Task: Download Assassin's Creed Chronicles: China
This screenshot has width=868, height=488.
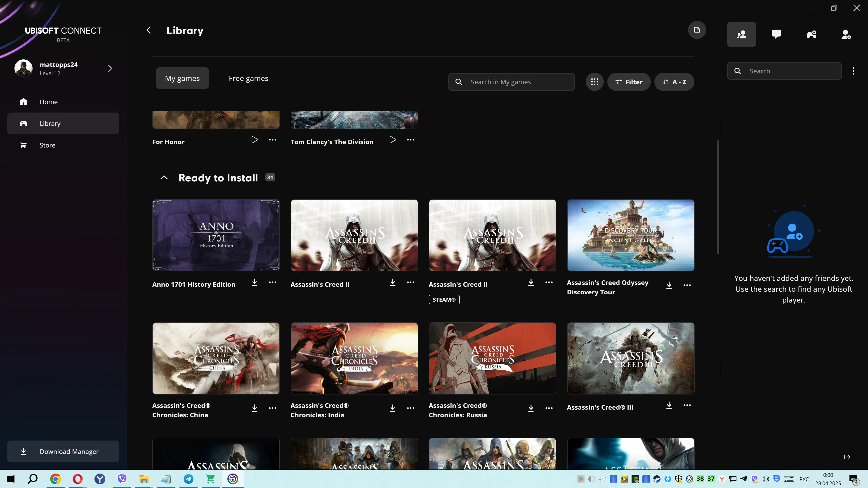Action: coord(254,408)
